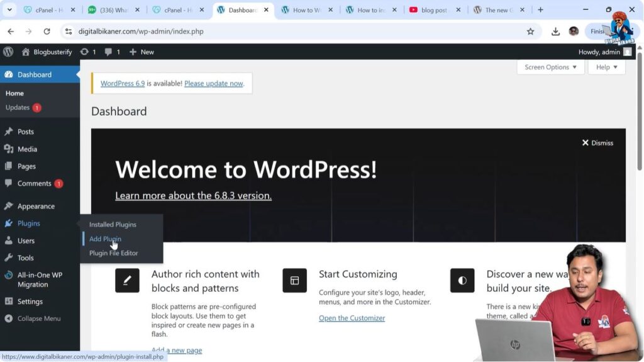Click the Tools wrench icon
The image size is (644, 362).
click(9, 258)
